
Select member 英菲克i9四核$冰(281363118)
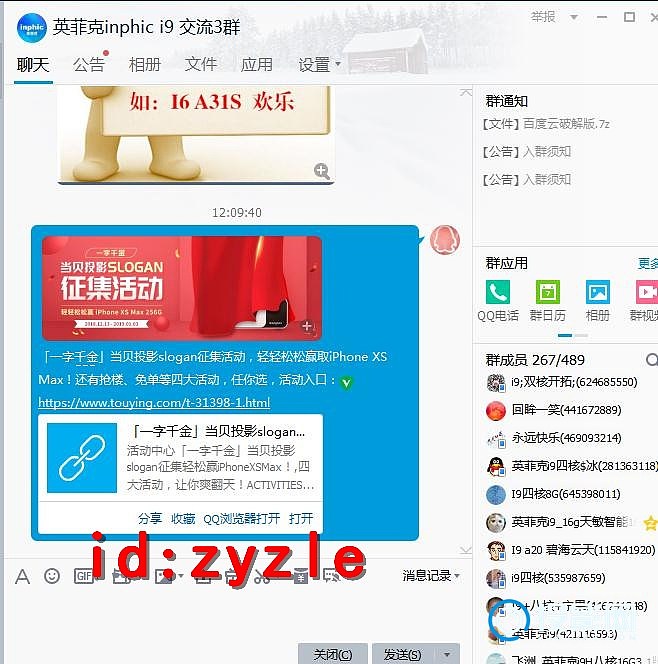coord(571,466)
